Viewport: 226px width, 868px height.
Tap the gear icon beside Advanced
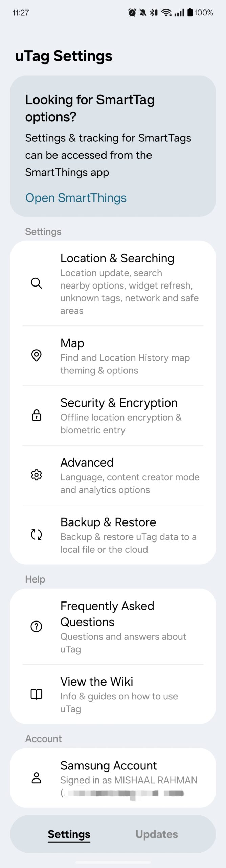coord(36,475)
